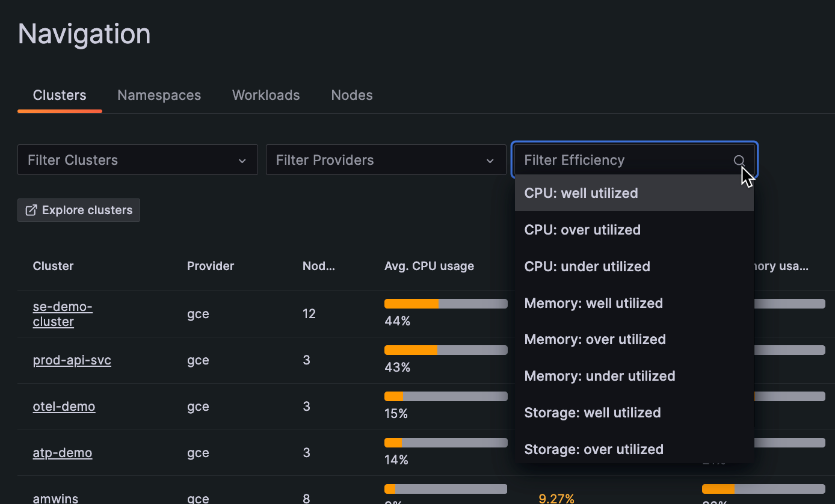Screen dimensions: 835x504
Task: Open the Nodes tab
Action: [x=351, y=95]
